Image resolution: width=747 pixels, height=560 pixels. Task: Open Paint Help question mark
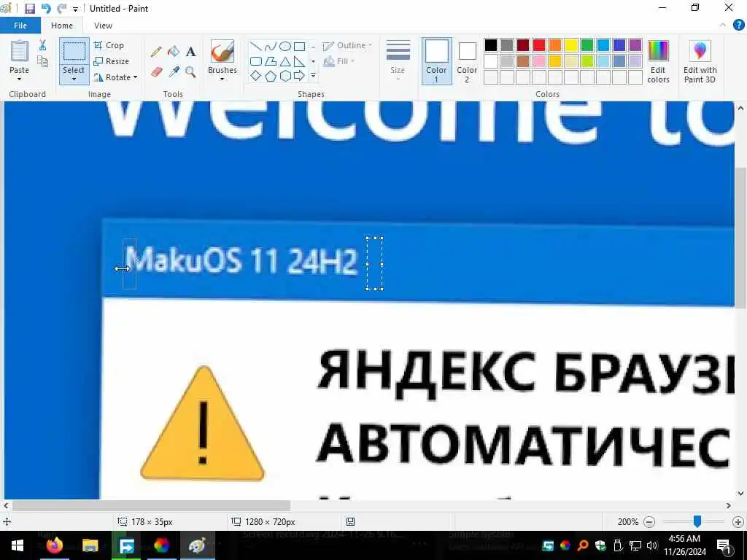738,26
